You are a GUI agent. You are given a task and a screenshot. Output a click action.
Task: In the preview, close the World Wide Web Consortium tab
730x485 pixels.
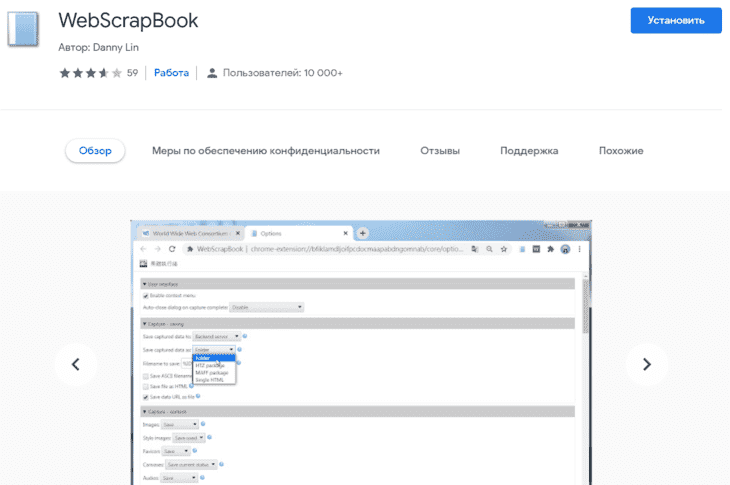[x=238, y=233]
